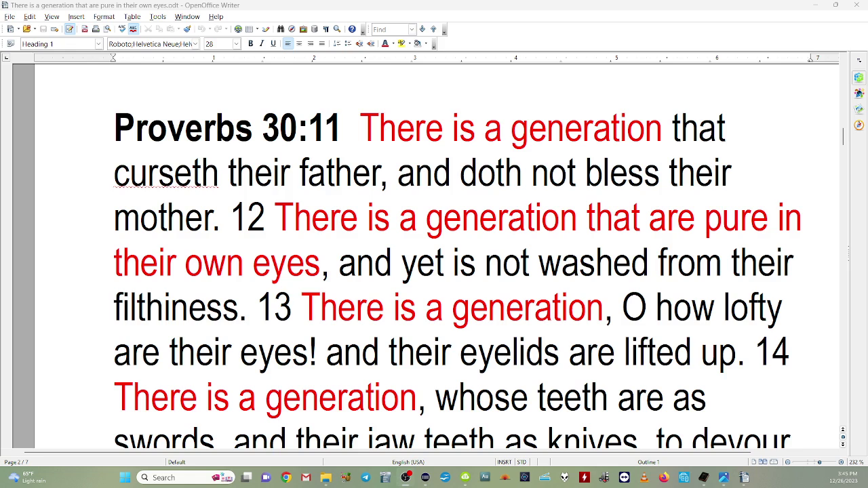Open the font name dropdown
Image resolution: width=868 pixels, height=488 pixels.
click(x=196, y=43)
